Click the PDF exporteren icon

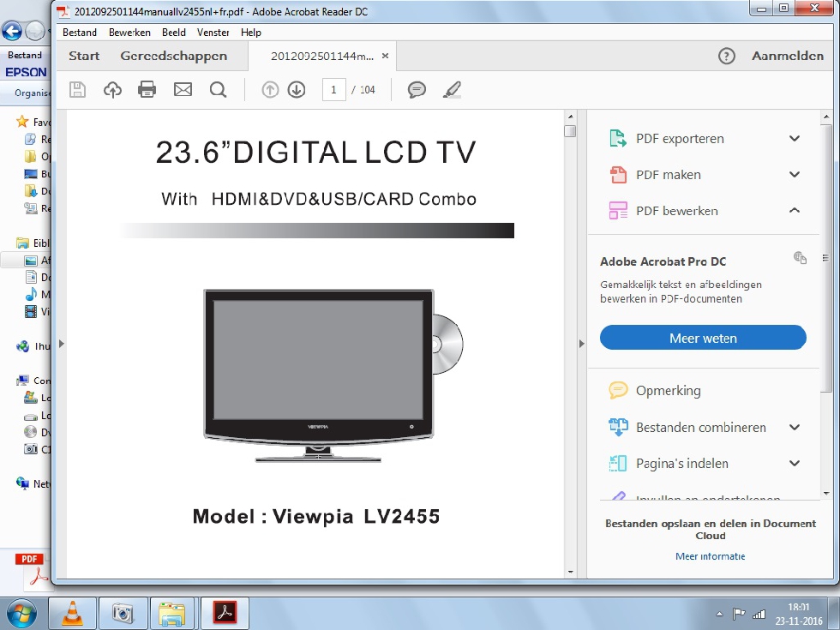pos(618,138)
